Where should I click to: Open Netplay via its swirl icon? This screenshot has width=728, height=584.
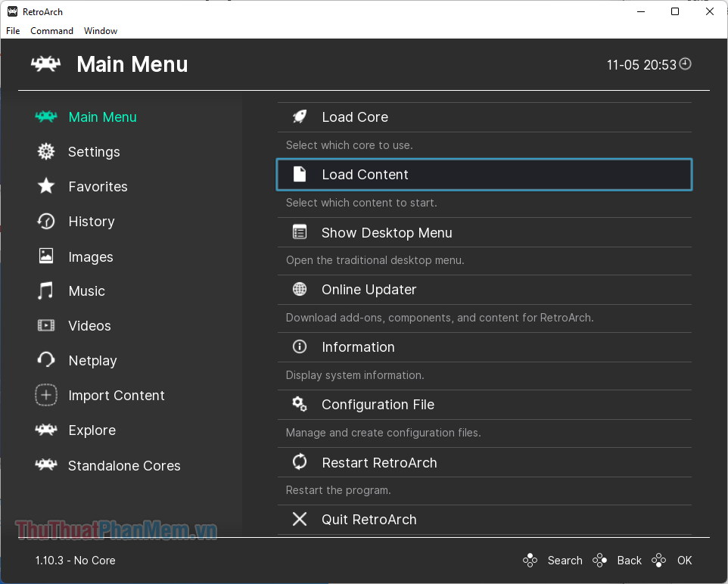tap(45, 360)
